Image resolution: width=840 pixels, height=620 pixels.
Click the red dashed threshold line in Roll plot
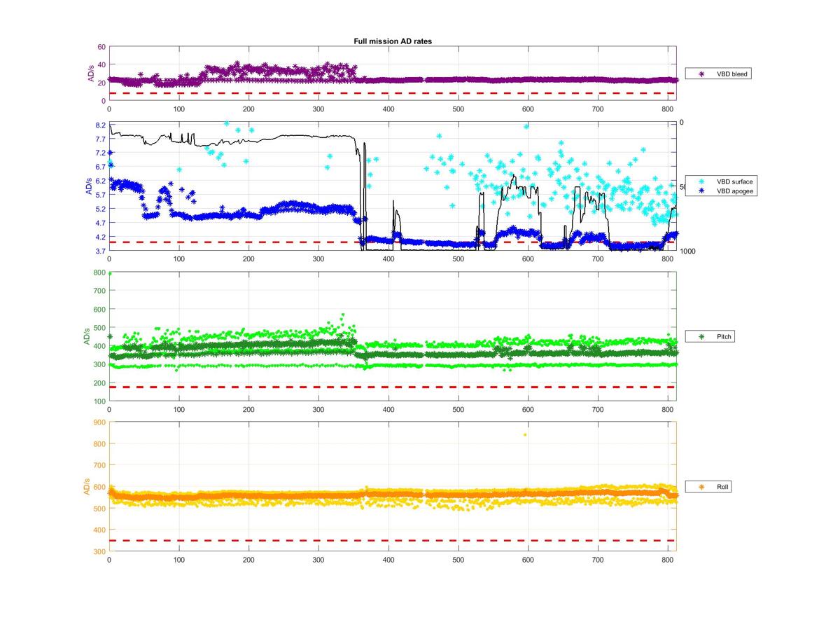[x=392, y=540]
